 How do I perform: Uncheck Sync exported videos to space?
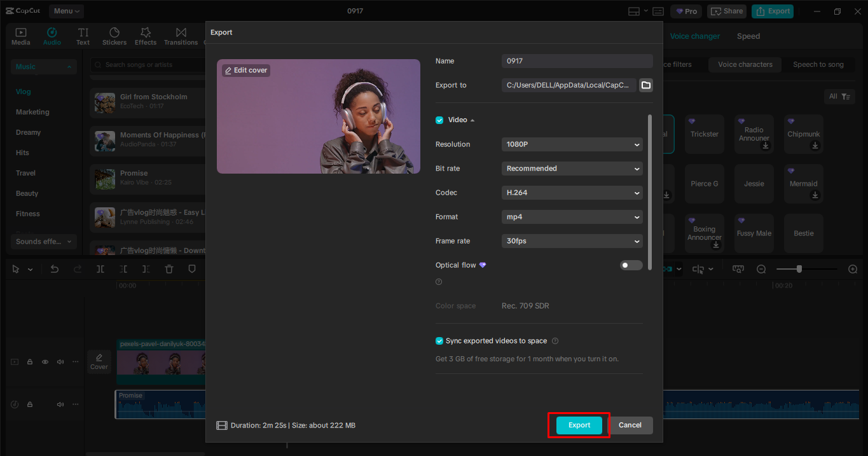(x=439, y=341)
